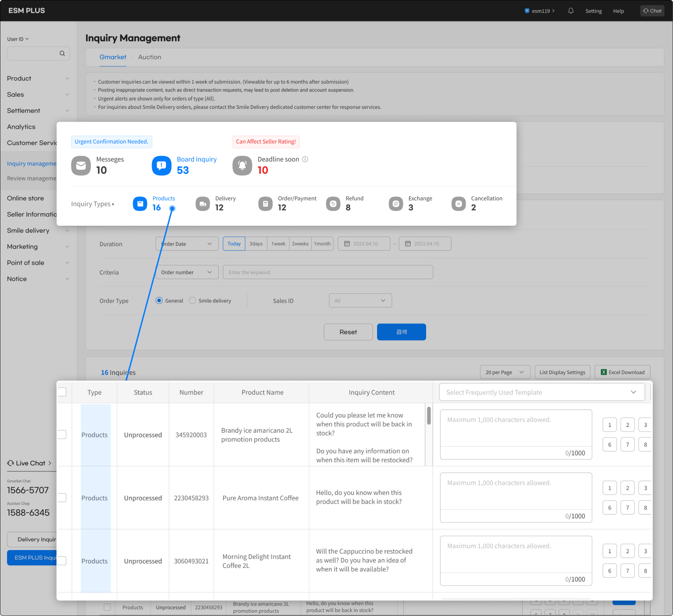
Task: Select the Board inquiry speech bubble icon
Action: 161,166
